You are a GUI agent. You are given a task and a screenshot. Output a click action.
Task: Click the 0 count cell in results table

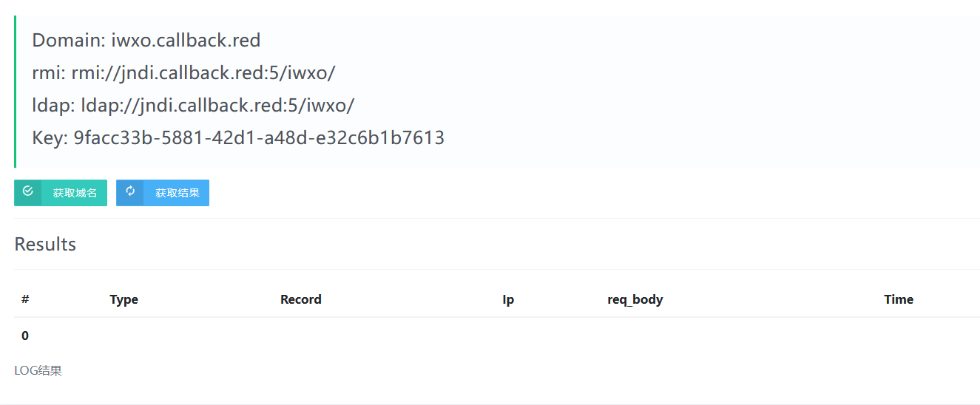(x=25, y=336)
